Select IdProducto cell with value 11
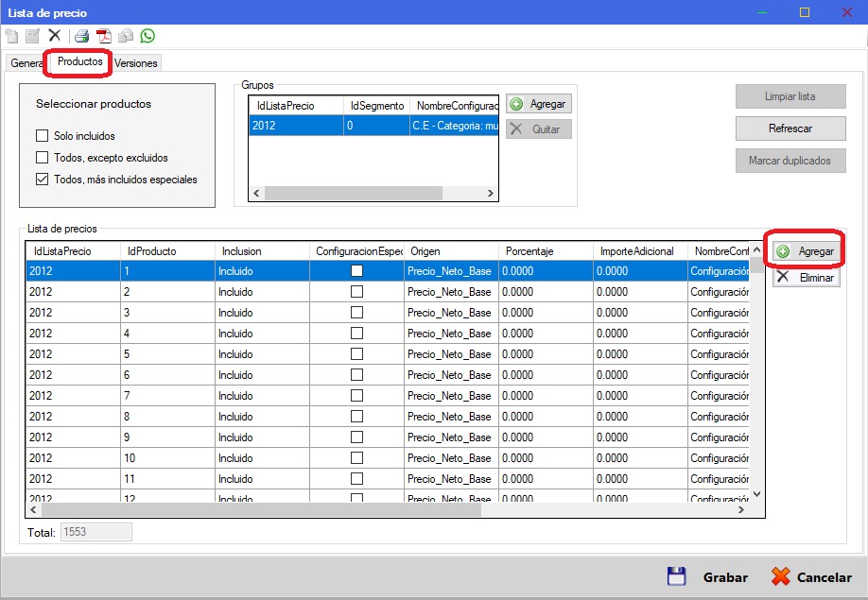The image size is (868, 600). pyautogui.click(x=167, y=479)
